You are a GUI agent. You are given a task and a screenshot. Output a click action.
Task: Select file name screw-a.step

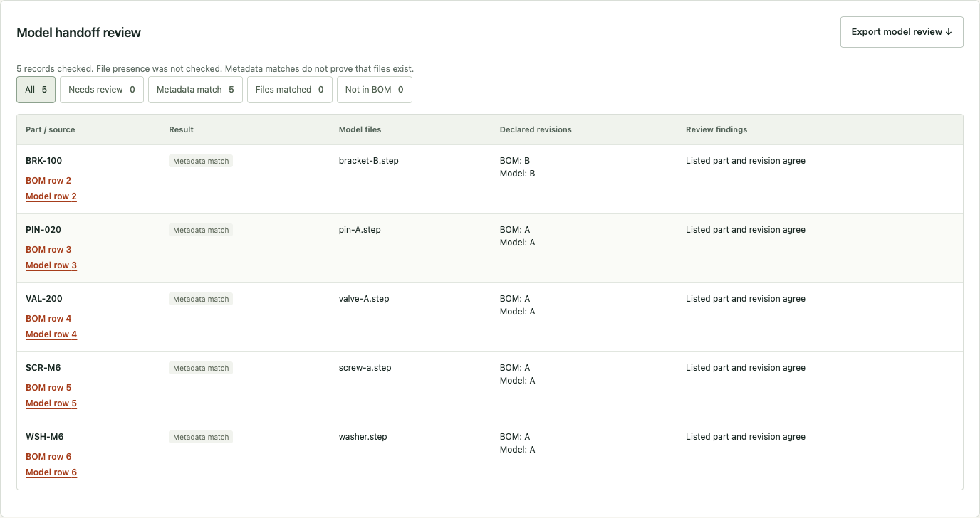(x=365, y=368)
